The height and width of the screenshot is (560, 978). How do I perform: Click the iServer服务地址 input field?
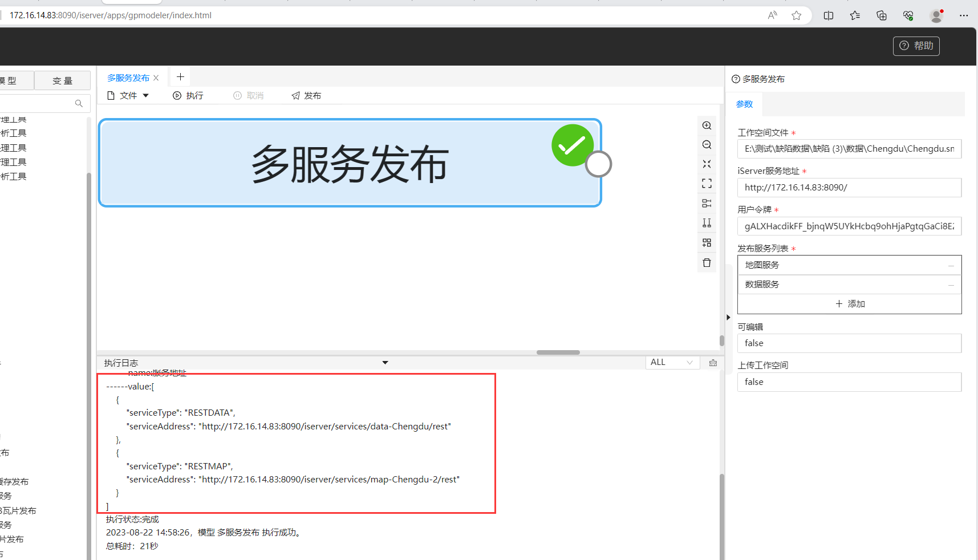pyautogui.click(x=849, y=188)
